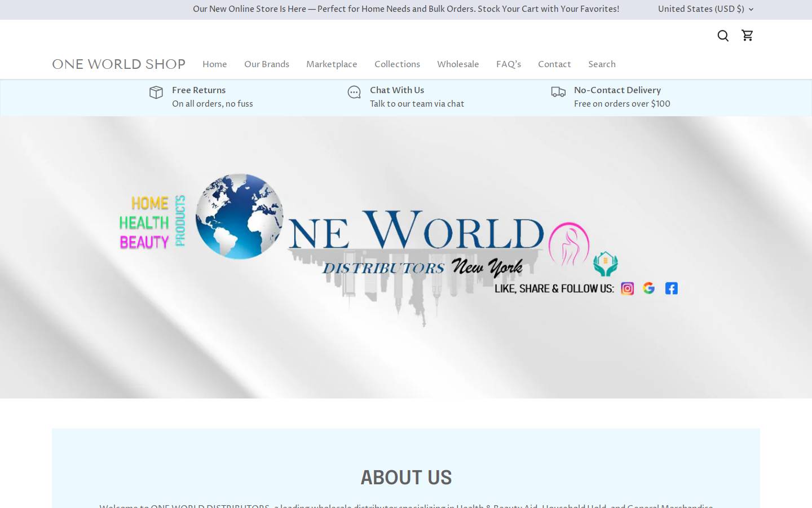This screenshot has width=812, height=508.
Task: Click the No-Contact Delivery heading
Action: (x=617, y=90)
